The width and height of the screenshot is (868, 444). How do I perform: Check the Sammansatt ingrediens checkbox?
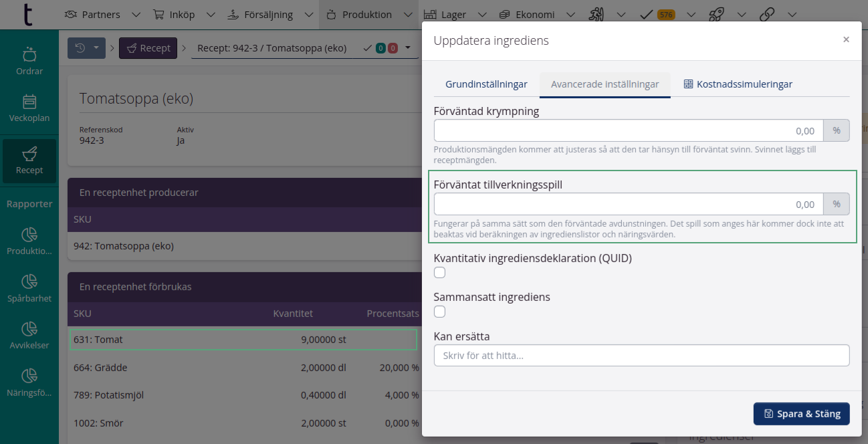tap(439, 312)
